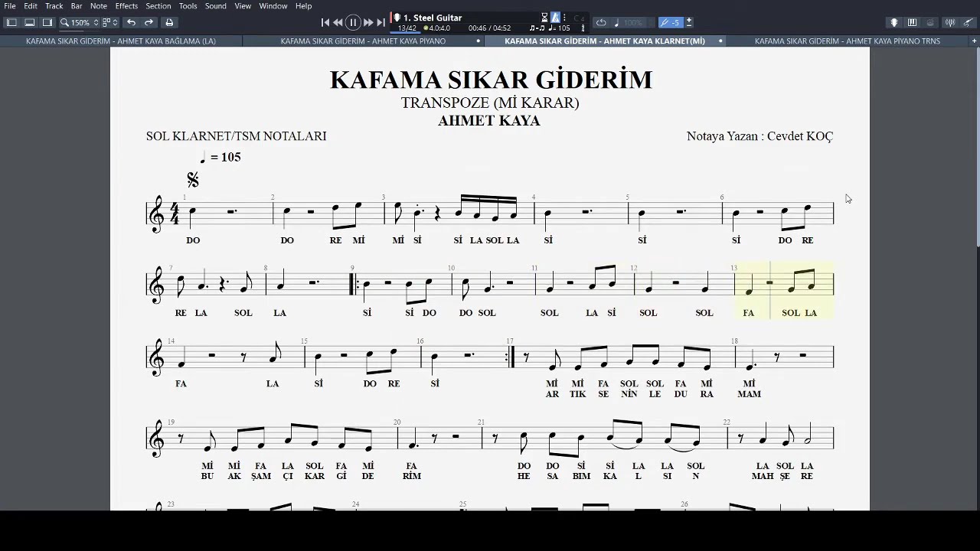Viewport: 980px width, 551px height.
Task: Click the tuning fork icon in LCD
Action: point(583,28)
